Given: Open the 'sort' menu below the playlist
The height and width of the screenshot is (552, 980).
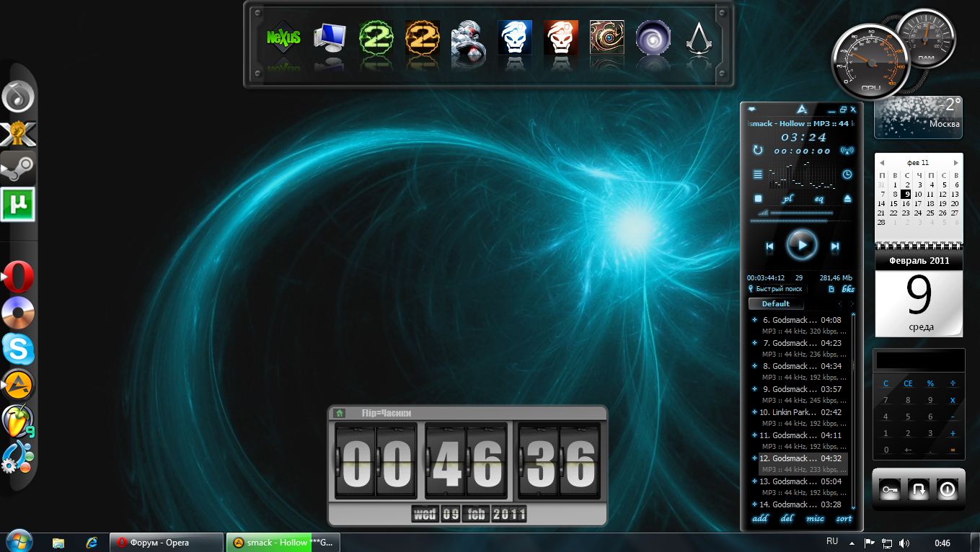Looking at the screenshot, I should (x=844, y=519).
